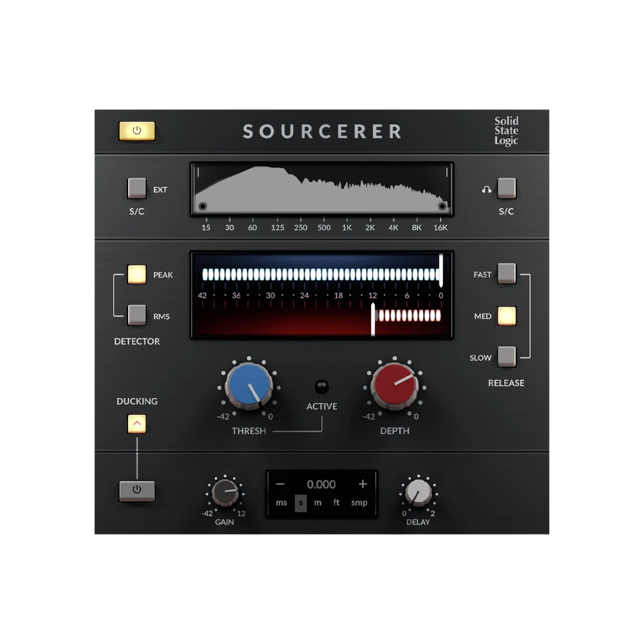Click the RELEASE label

tap(506, 383)
